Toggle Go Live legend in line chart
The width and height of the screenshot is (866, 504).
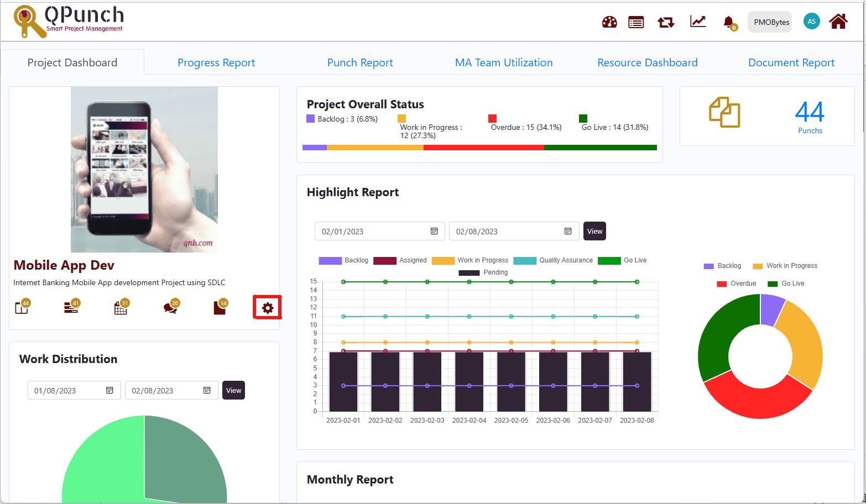click(x=622, y=260)
